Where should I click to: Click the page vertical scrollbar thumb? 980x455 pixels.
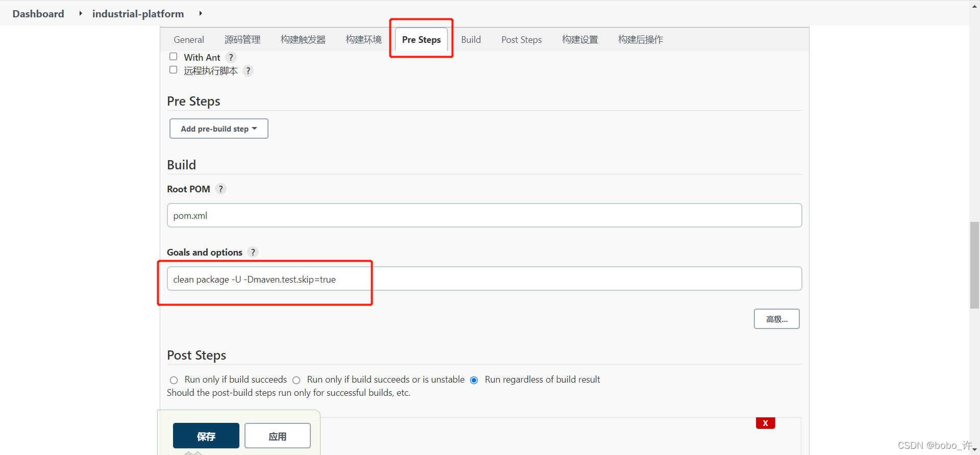point(974,265)
